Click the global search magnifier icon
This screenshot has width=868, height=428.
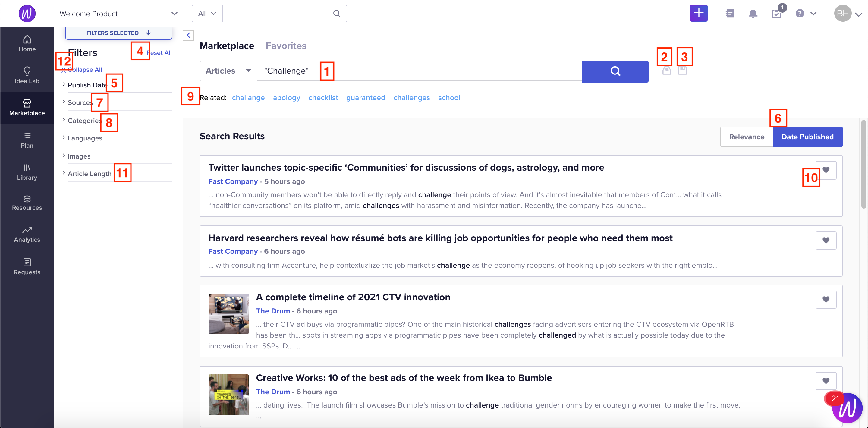pos(336,14)
